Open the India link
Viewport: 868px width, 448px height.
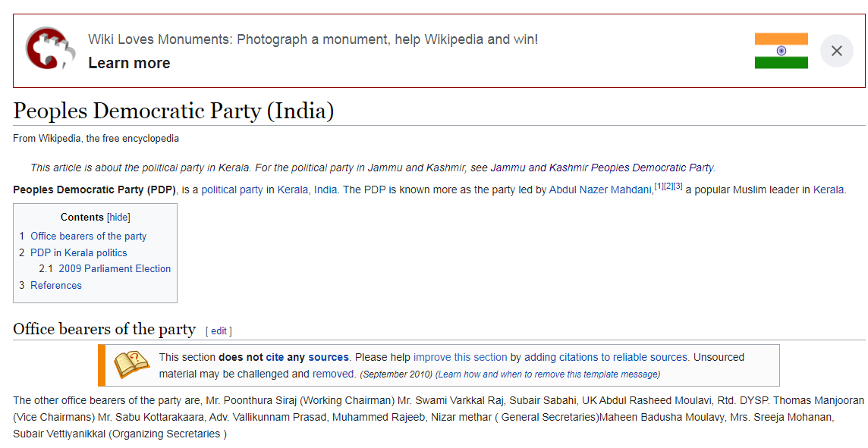coord(325,190)
